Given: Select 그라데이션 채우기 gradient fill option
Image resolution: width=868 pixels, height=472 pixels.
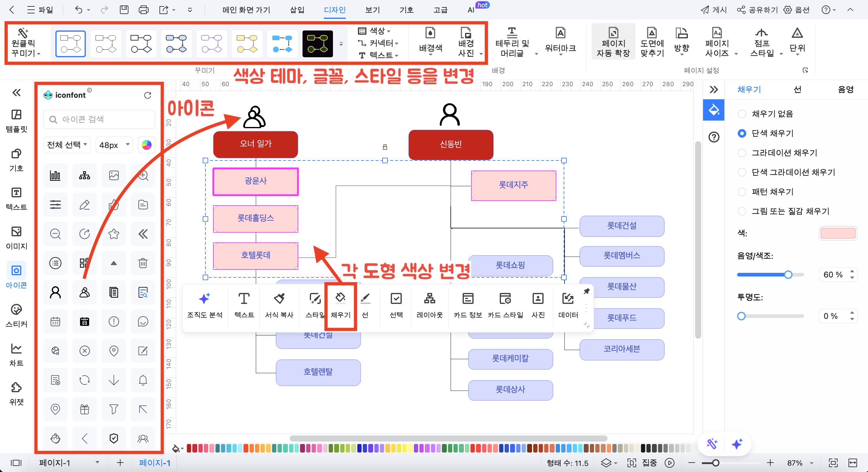Looking at the screenshot, I should [778, 153].
